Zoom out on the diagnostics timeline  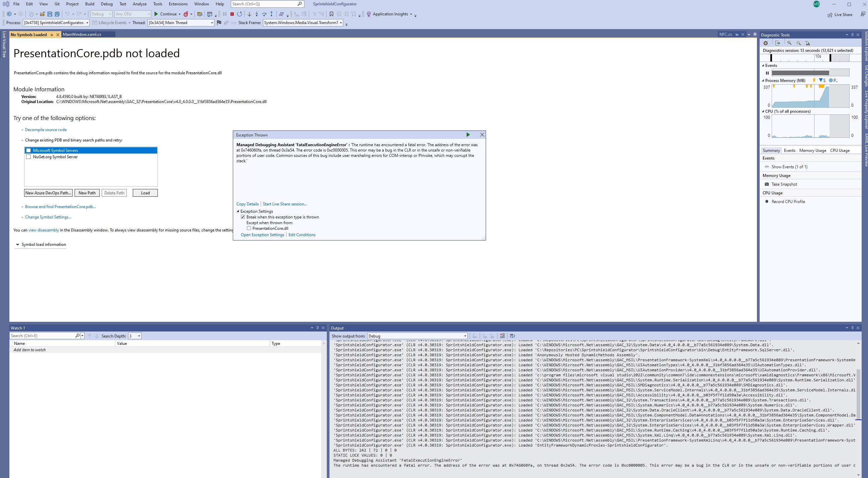(x=798, y=43)
